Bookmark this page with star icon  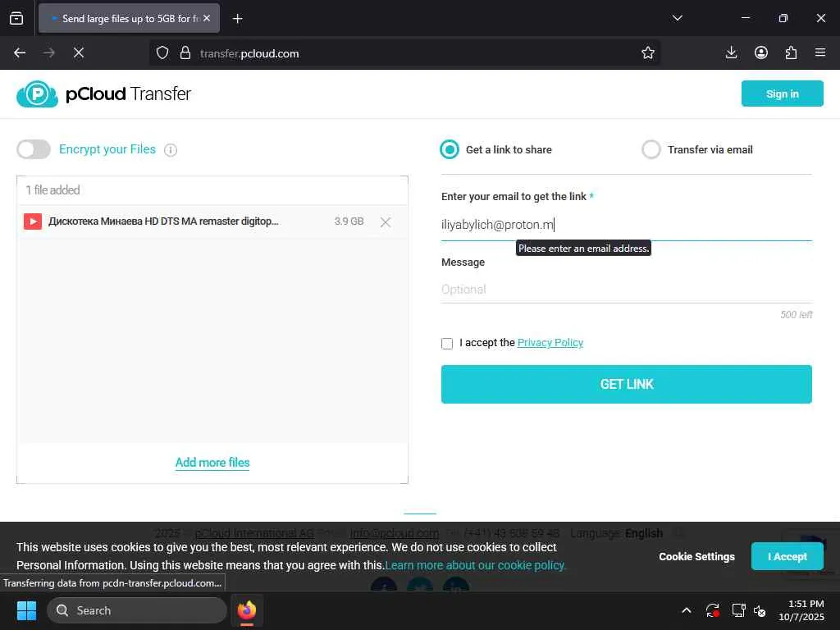[648, 52]
